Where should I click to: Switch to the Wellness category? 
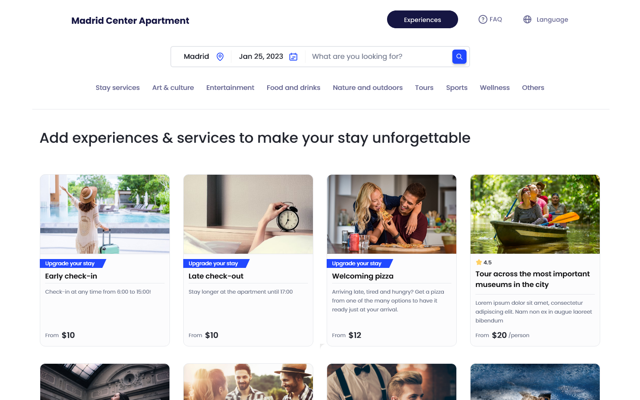(494, 87)
